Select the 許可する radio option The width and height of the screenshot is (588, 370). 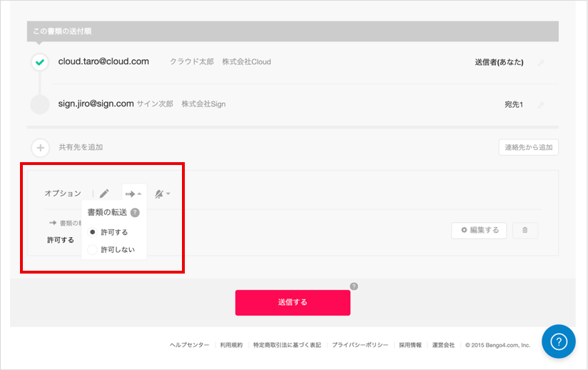(92, 232)
